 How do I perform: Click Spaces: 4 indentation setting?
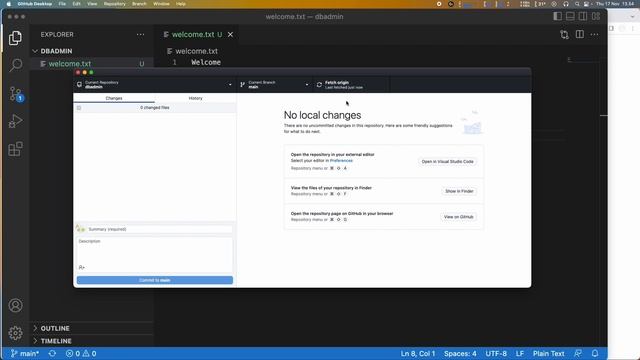(460, 353)
